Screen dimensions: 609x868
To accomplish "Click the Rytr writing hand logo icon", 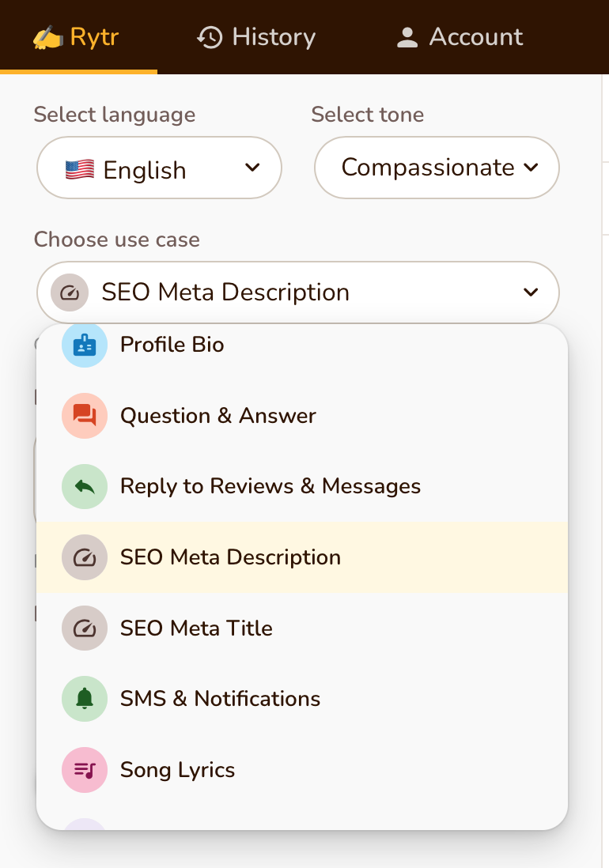I will 47,38.
